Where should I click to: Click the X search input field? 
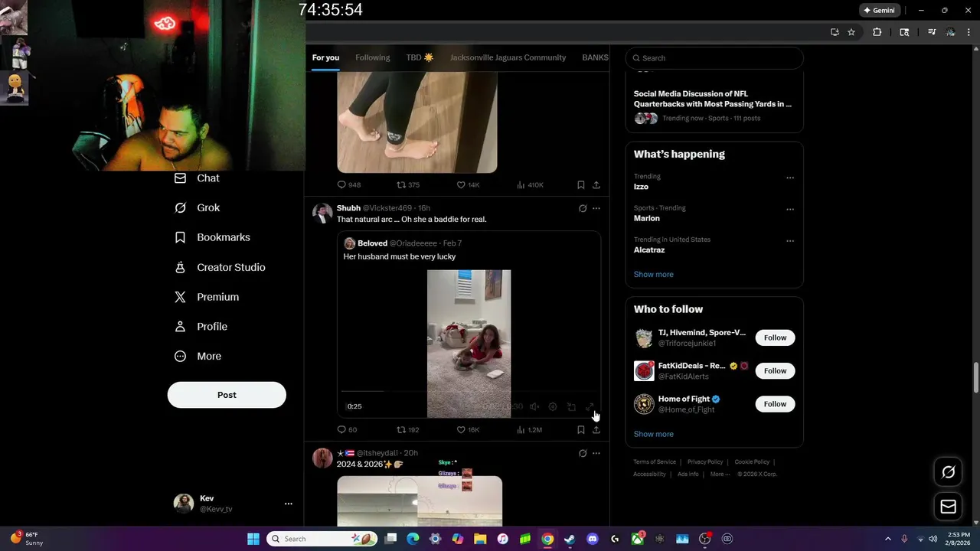714,58
